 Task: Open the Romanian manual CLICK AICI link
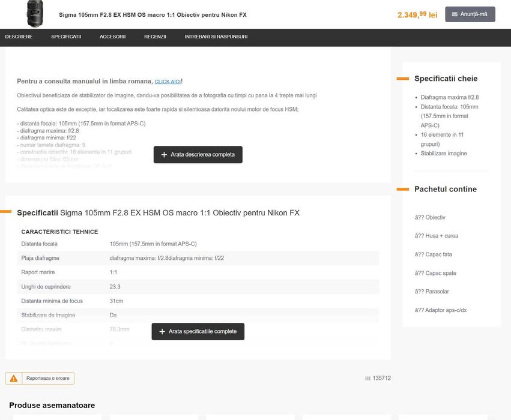168,82
